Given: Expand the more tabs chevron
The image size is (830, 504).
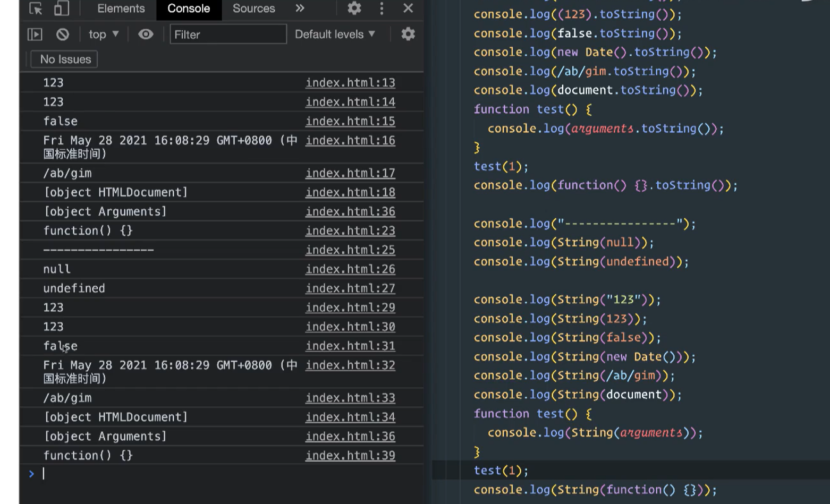Looking at the screenshot, I should tap(300, 8).
